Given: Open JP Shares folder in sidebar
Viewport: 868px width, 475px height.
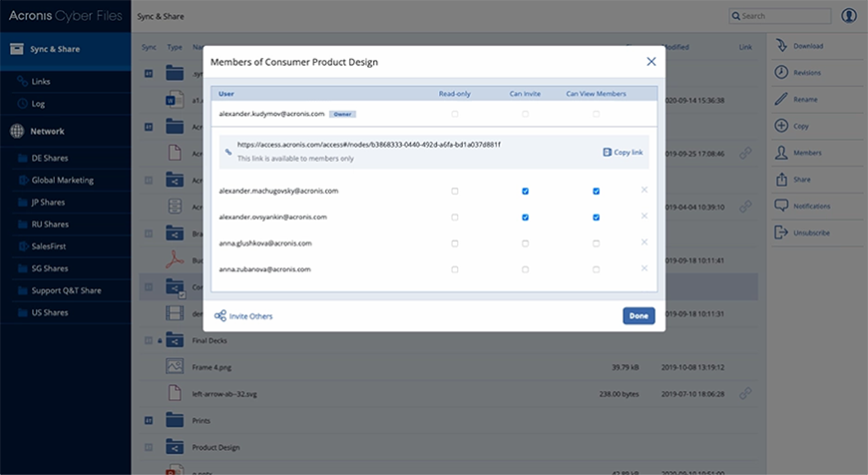Looking at the screenshot, I should tap(48, 202).
